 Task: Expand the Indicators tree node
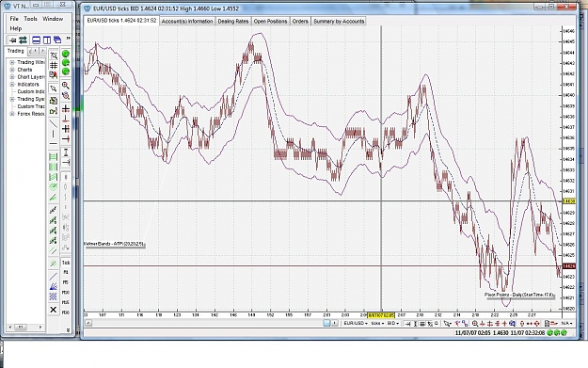coord(12,85)
